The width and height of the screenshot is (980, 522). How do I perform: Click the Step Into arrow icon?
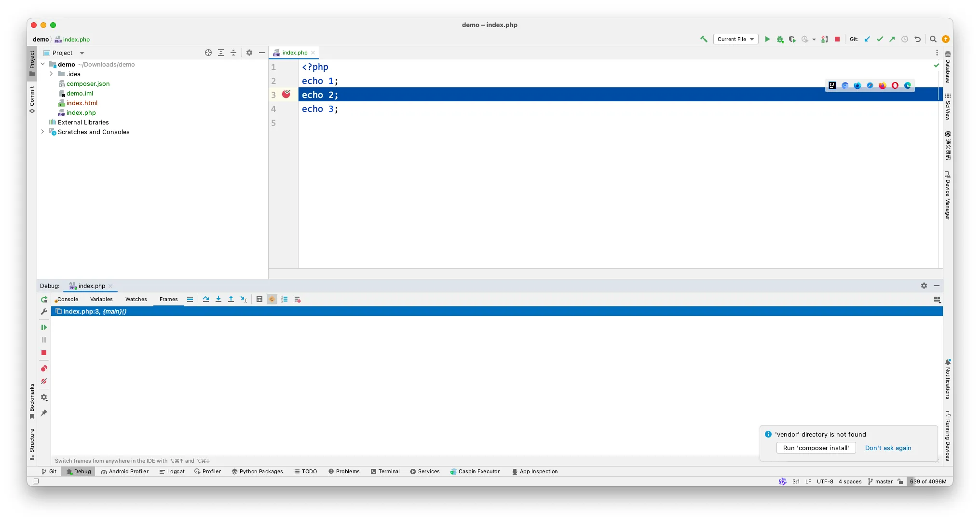218,299
